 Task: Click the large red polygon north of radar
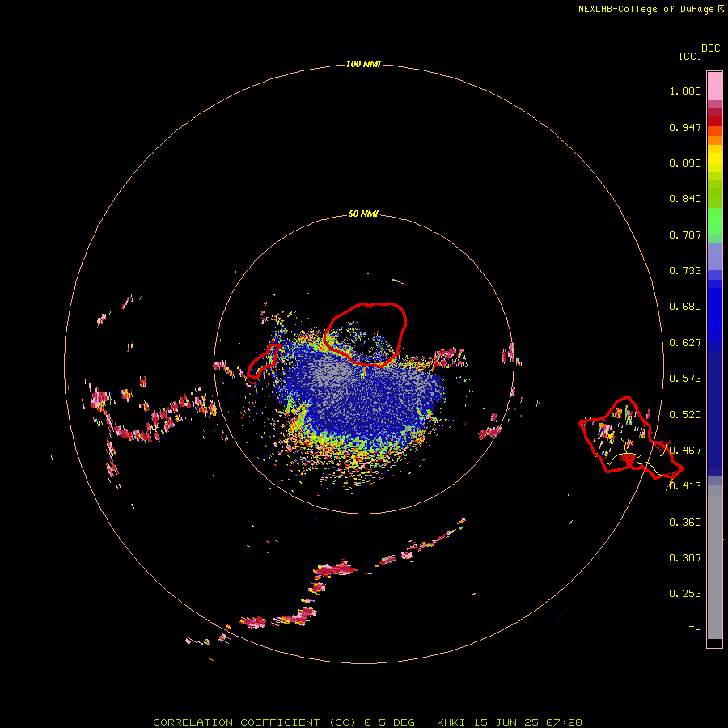click(365, 334)
